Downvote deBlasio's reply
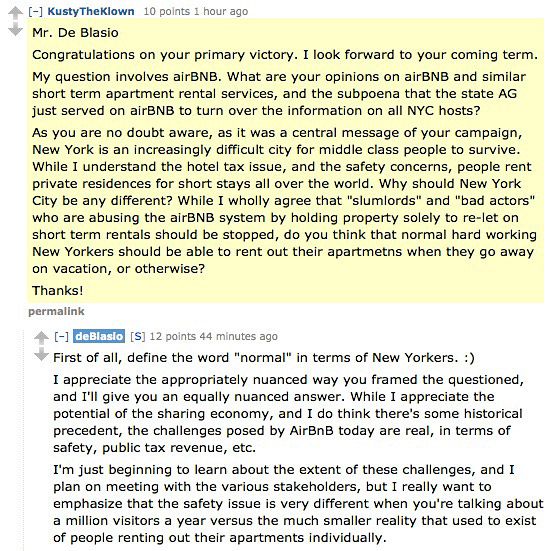 pos(41,354)
